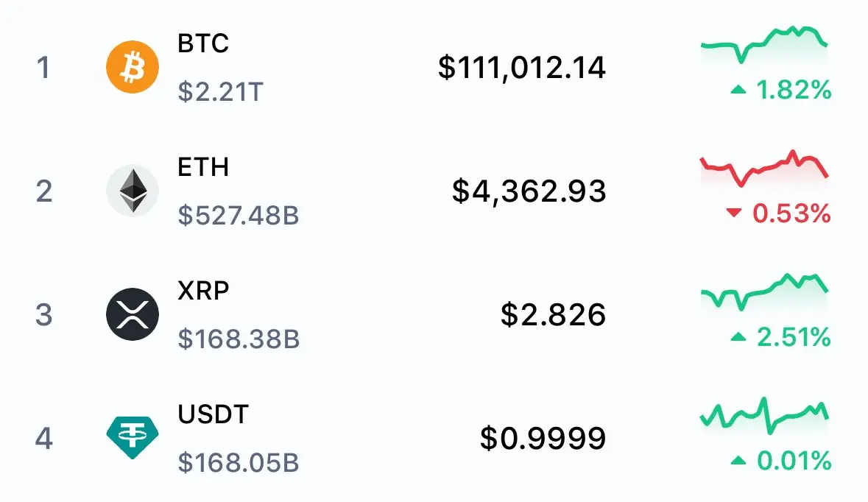868x502 pixels.
Task: Select the XRP ticker label
Action: click(x=203, y=291)
